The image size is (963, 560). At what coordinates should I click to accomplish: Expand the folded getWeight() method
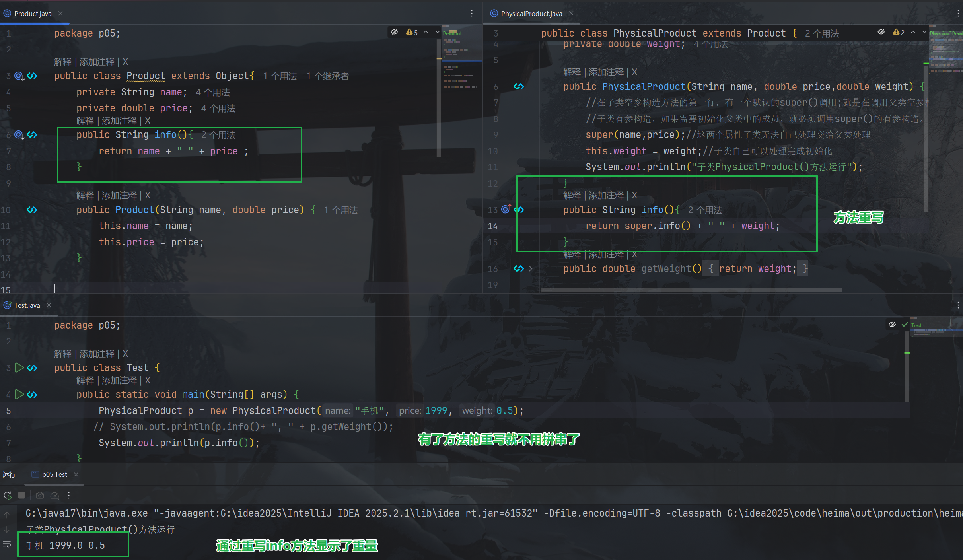coord(530,269)
